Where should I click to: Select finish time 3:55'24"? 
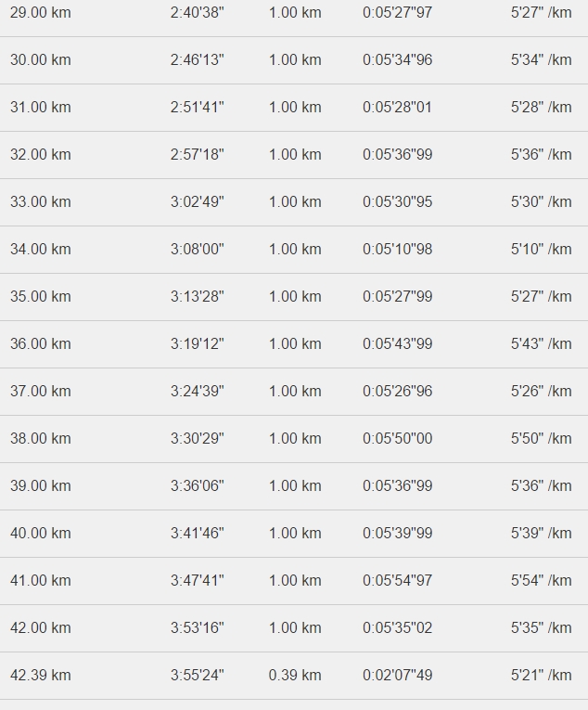pos(197,675)
